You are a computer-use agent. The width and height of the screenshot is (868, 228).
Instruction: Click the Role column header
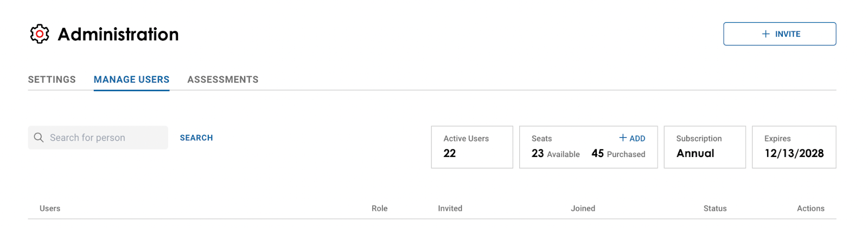pyautogui.click(x=380, y=208)
